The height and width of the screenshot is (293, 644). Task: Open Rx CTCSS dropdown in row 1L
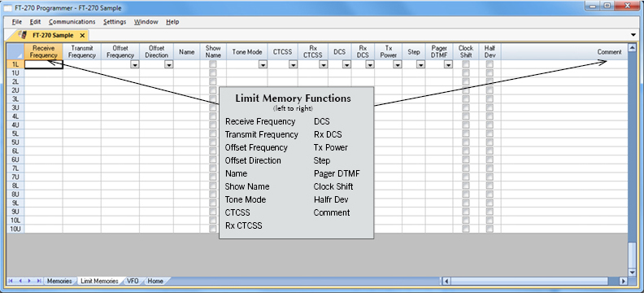[324, 64]
